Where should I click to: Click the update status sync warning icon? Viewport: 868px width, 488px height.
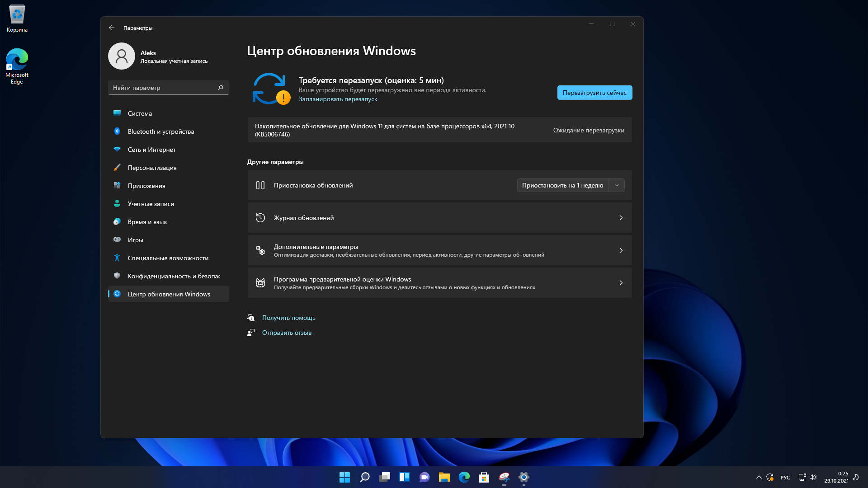(x=271, y=89)
